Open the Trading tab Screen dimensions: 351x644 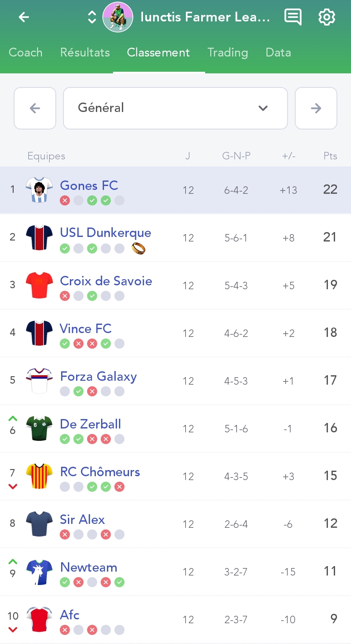[x=228, y=52]
